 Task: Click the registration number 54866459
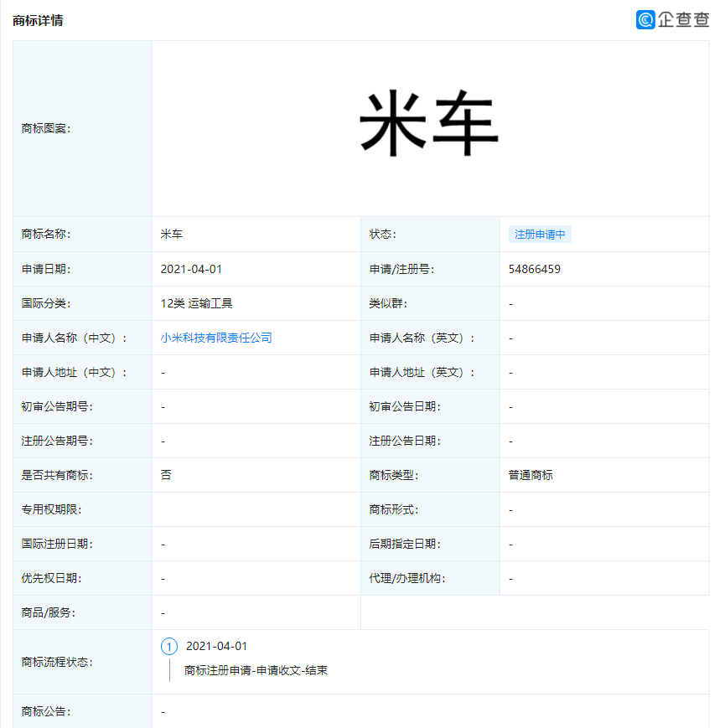click(535, 269)
